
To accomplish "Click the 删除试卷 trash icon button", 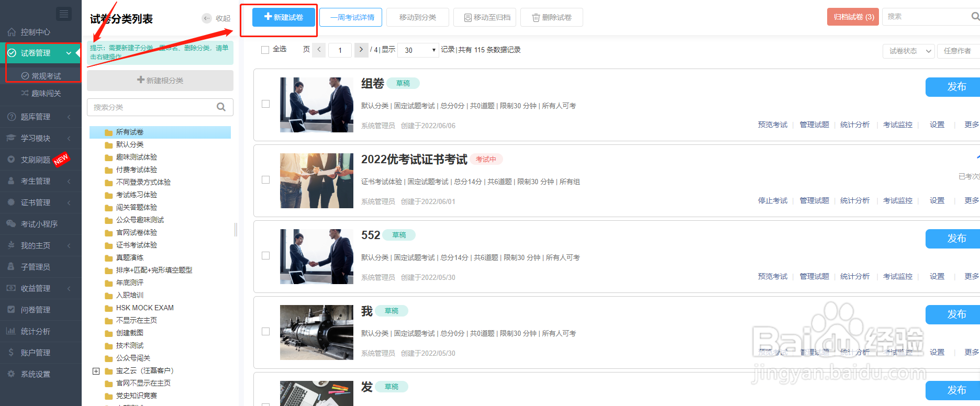I will [552, 17].
